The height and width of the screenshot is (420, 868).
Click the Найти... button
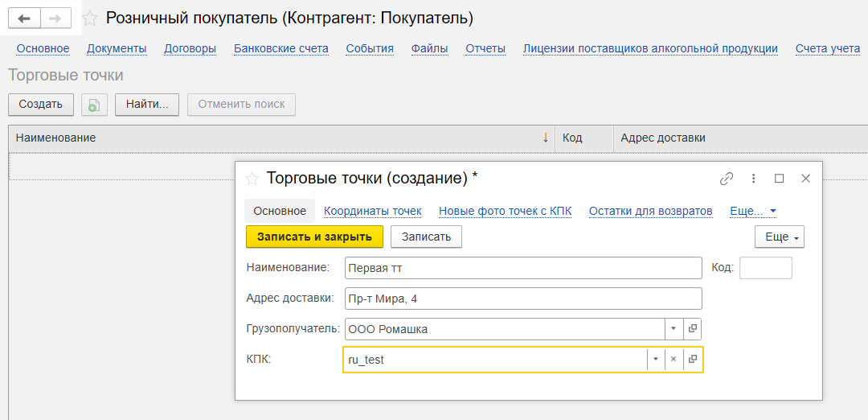147,105
